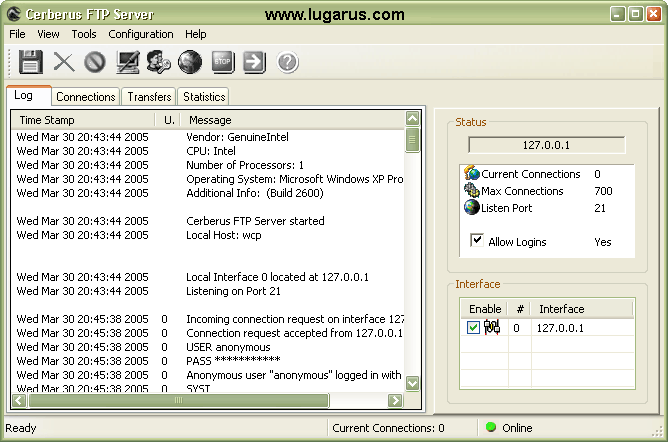The height and width of the screenshot is (442, 668).
Task: Click the dark globe toolbar icon
Action: point(190,62)
